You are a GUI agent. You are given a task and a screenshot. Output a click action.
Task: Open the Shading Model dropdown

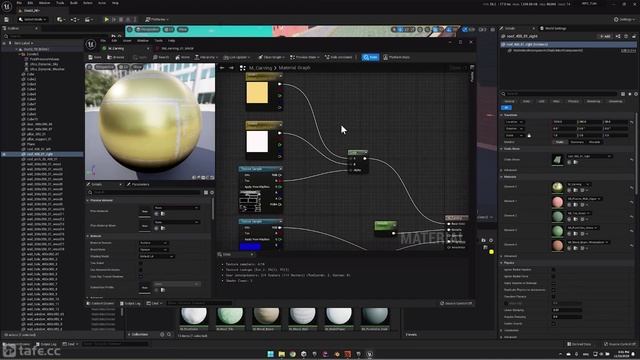157,256
